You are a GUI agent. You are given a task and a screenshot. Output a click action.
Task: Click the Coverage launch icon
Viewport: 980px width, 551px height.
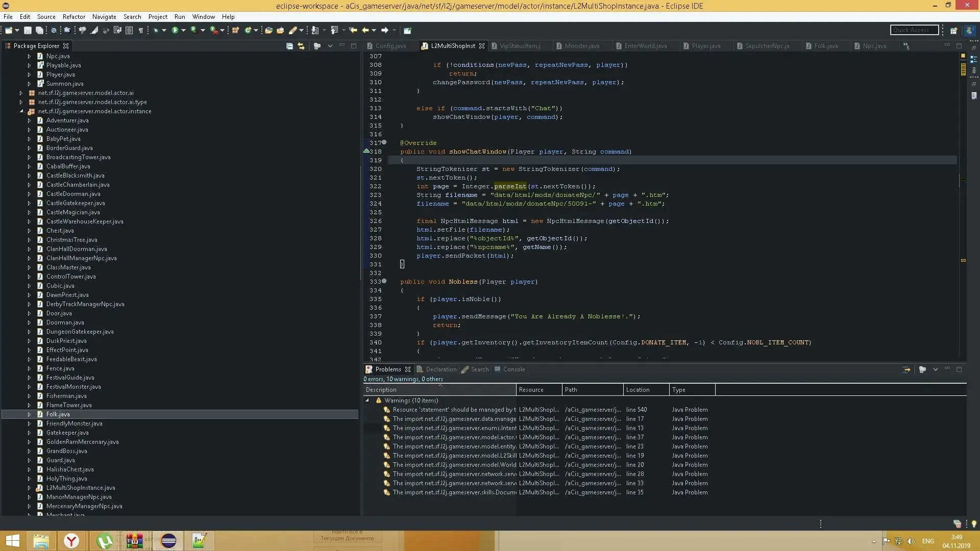point(194,30)
